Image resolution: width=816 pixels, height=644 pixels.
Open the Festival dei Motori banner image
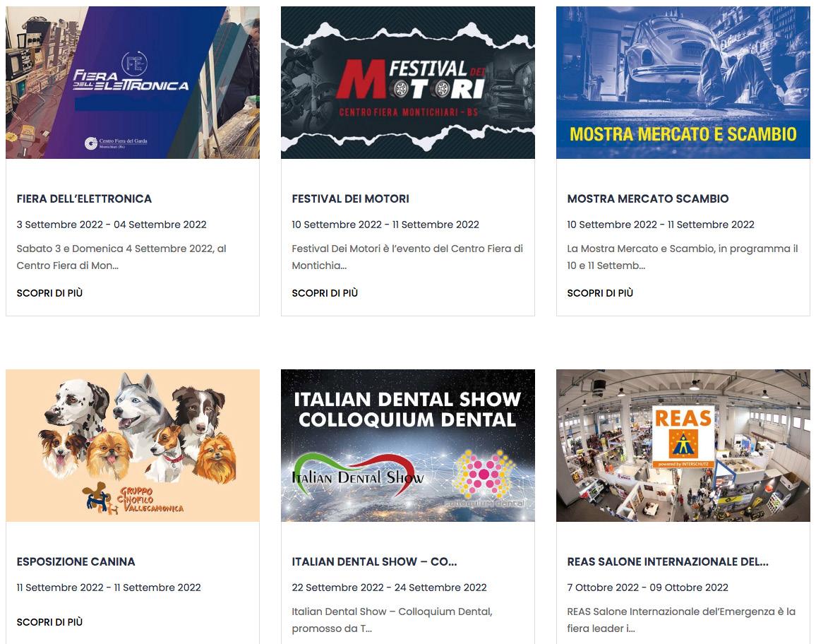coord(408,82)
